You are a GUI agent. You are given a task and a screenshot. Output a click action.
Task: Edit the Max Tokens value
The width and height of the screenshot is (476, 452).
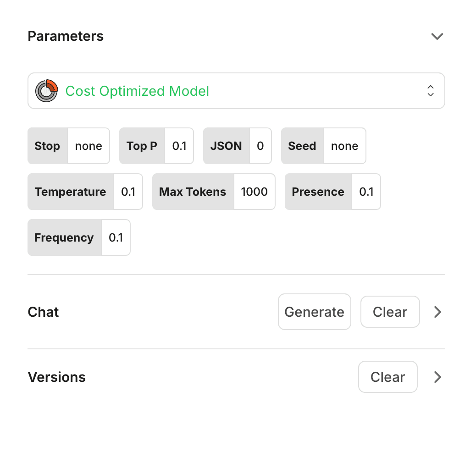pos(254,192)
